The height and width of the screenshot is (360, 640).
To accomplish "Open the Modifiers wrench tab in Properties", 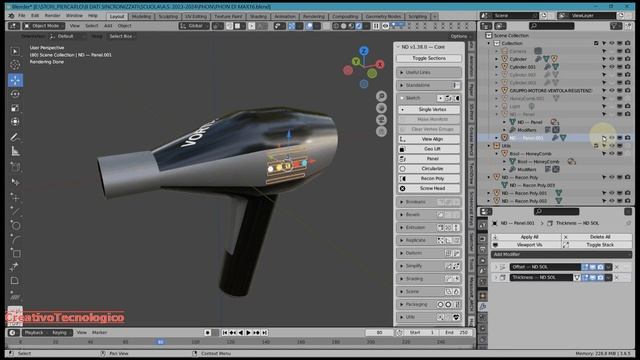I will [483, 307].
